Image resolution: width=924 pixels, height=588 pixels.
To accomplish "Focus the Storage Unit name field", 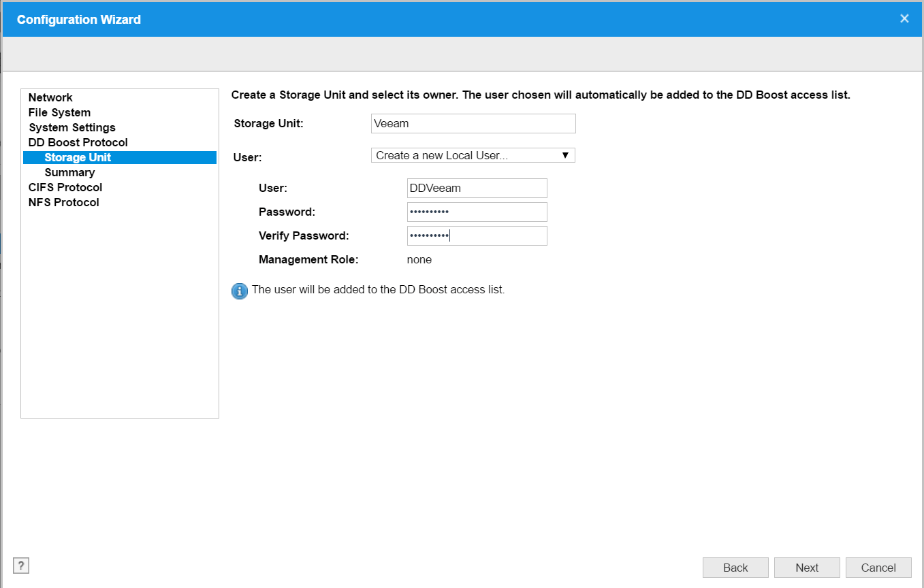I will click(473, 123).
